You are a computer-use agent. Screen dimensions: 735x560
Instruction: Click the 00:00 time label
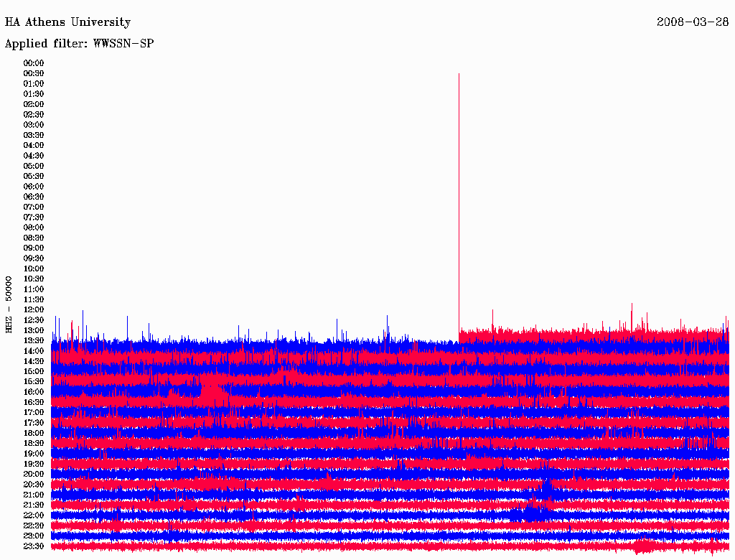pyautogui.click(x=34, y=63)
